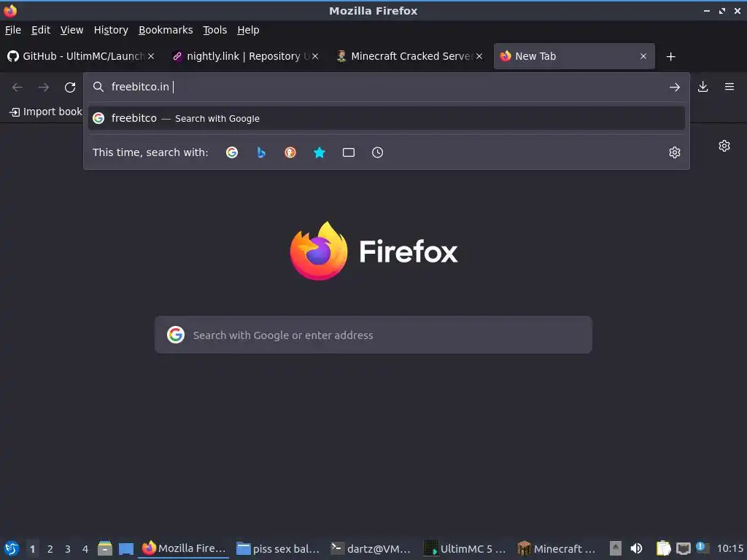
Task: Open a new tab with plus
Action: click(671, 57)
